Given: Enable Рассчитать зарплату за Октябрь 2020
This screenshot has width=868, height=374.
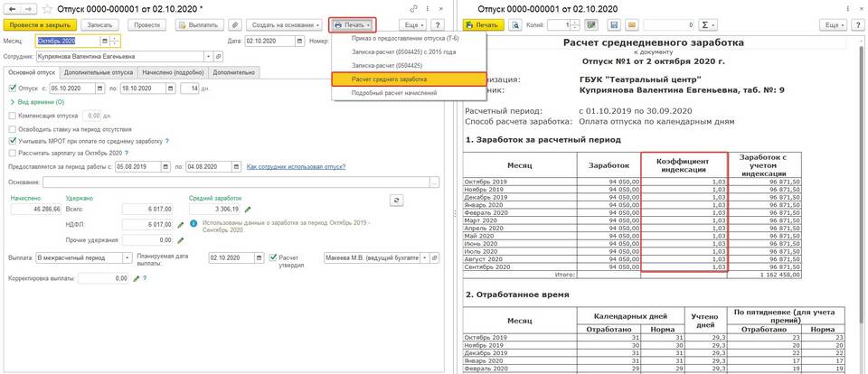Looking at the screenshot, I should (x=13, y=153).
